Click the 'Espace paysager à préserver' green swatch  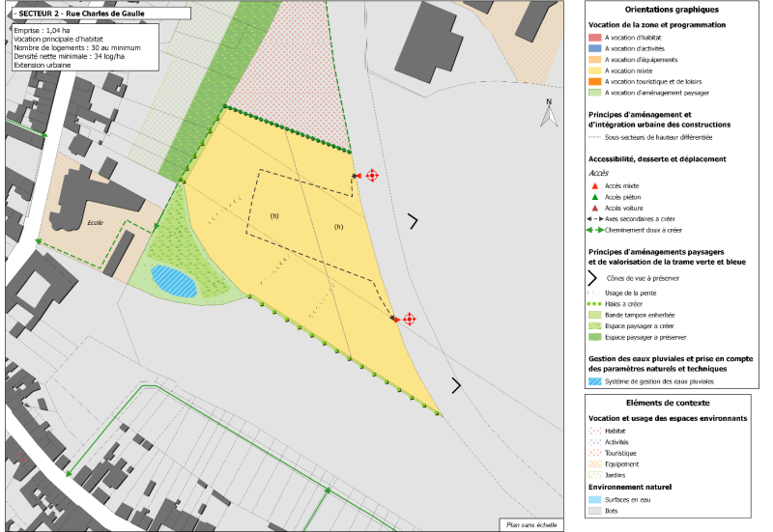coord(593,338)
